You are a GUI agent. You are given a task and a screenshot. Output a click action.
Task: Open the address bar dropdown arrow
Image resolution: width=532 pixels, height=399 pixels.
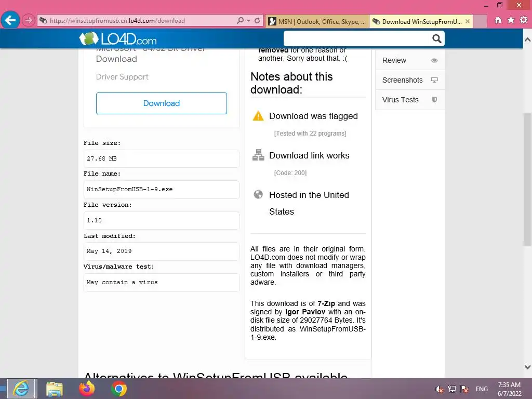coord(249,21)
